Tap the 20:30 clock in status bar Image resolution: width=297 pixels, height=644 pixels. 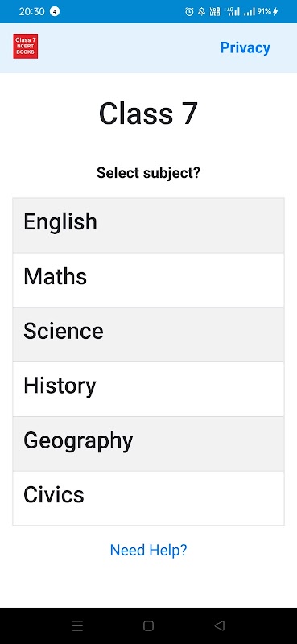[x=31, y=11]
